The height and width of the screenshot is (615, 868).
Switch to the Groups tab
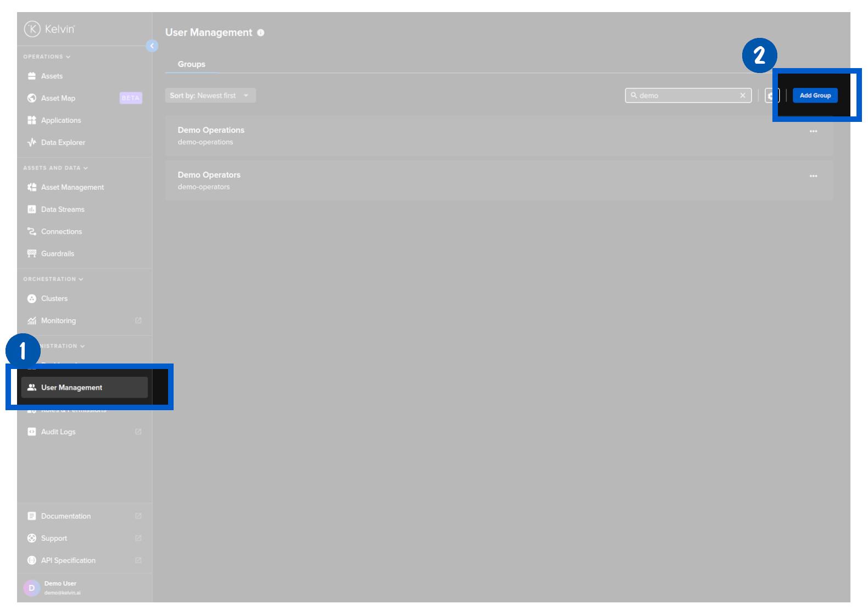pyautogui.click(x=192, y=64)
